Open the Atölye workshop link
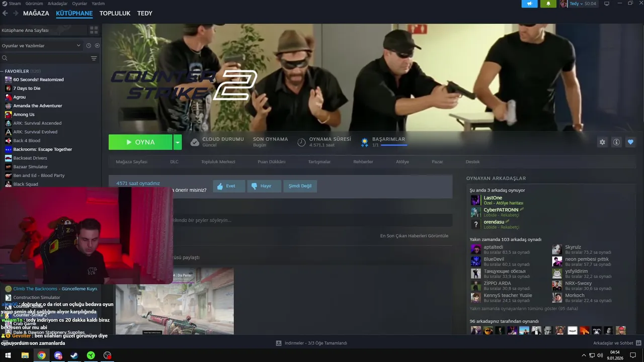 click(x=403, y=162)
